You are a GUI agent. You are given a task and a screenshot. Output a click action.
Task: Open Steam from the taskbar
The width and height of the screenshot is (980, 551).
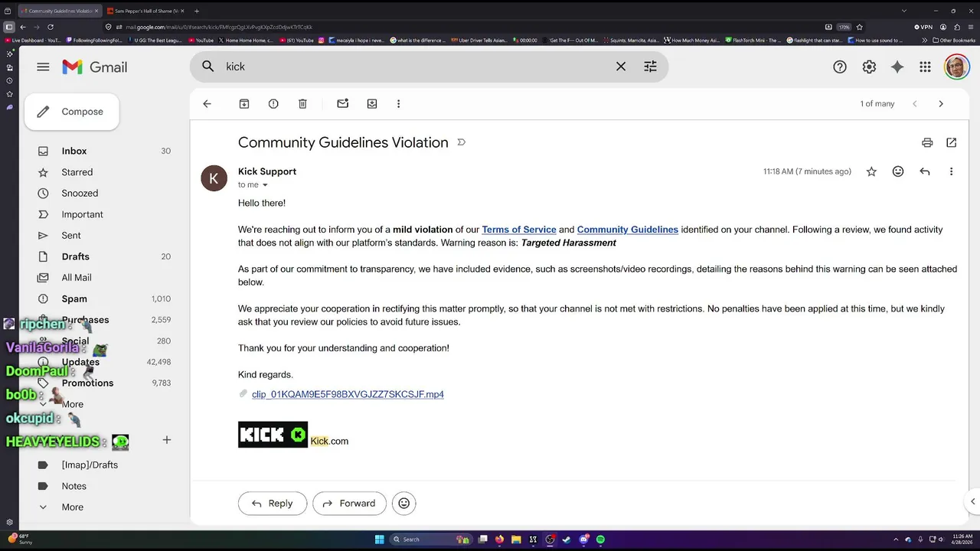tap(567, 540)
